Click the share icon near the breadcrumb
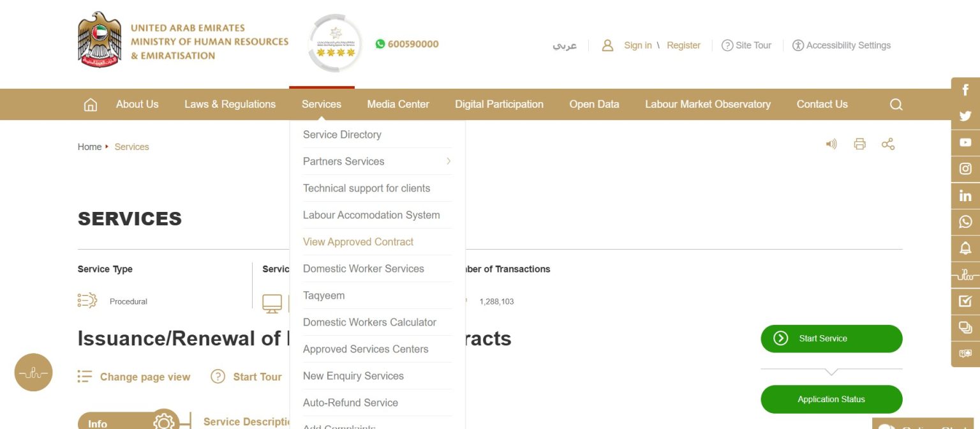980x429 pixels. point(888,144)
